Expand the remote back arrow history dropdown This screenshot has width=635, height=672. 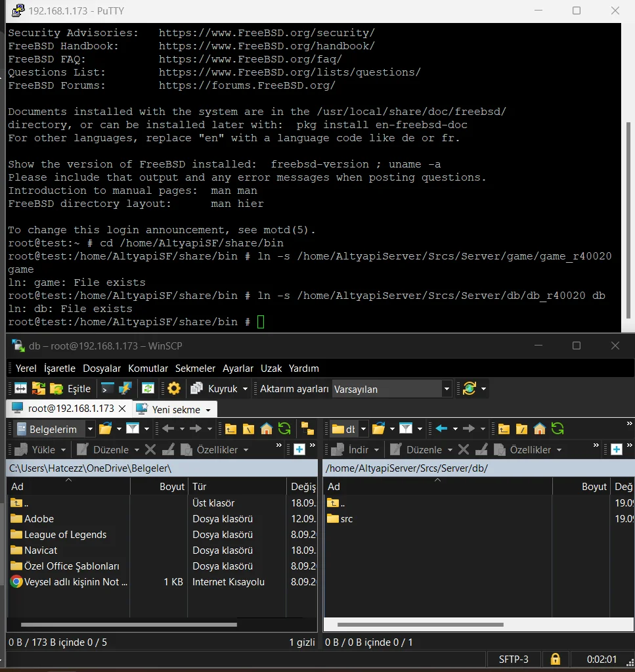(455, 429)
